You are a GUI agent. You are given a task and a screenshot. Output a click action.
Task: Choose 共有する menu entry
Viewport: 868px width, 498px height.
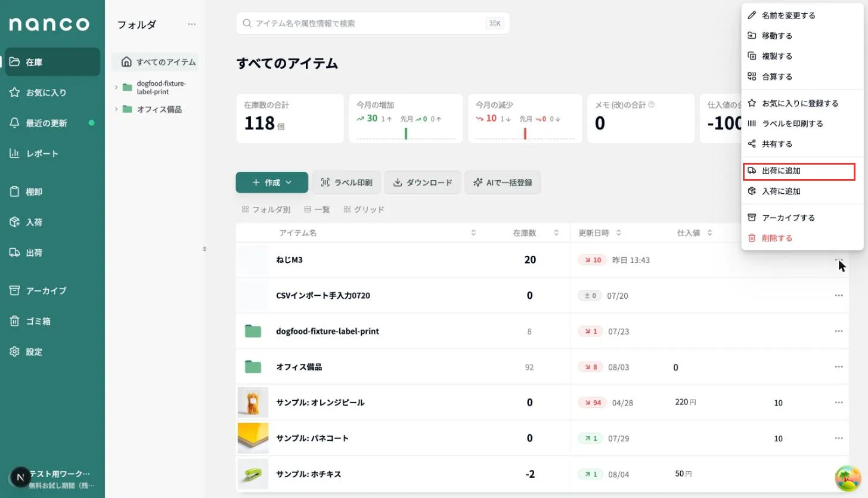[x=802, y=144]
